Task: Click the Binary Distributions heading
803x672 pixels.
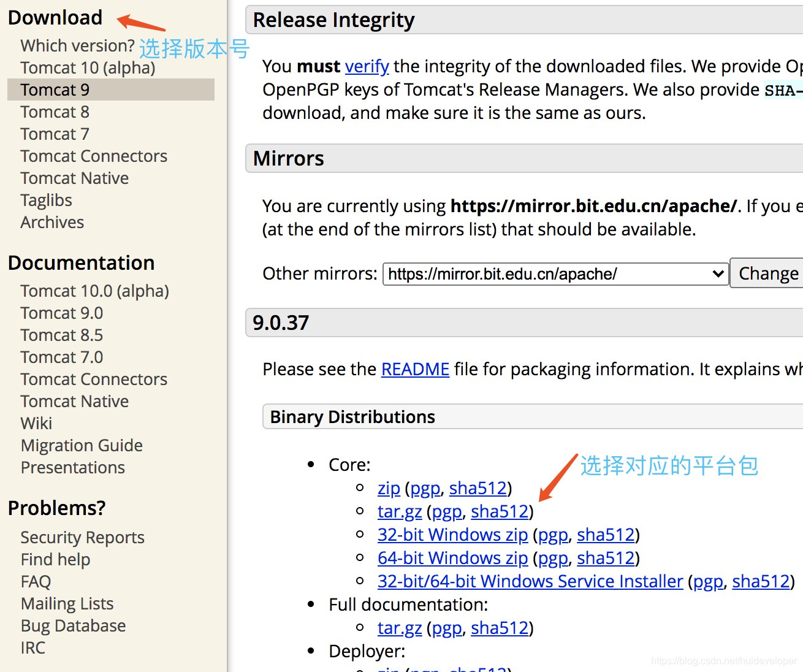Action: click(x=352, y=417)
